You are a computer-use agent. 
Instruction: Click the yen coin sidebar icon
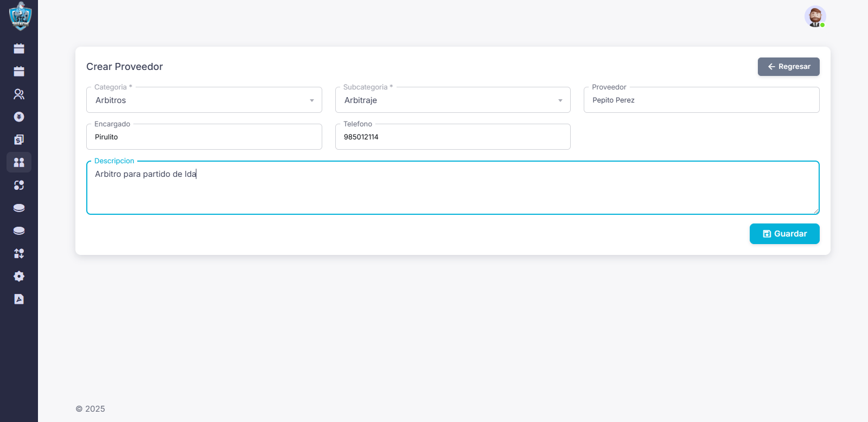coord(19,117)
